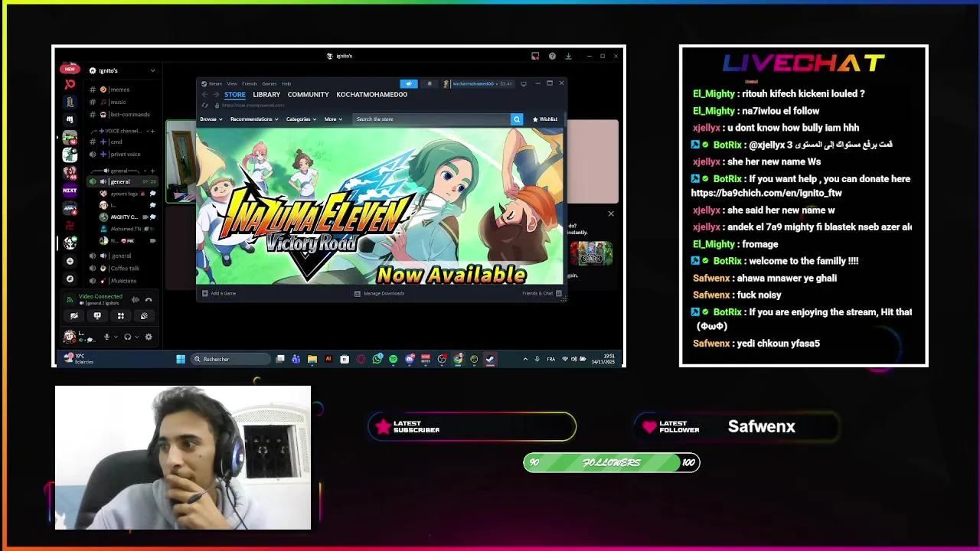The width and height of the screenshot is (980, 551).
Task: Open the ba9chich.com donation link in chat
Action: click(766, 193)
